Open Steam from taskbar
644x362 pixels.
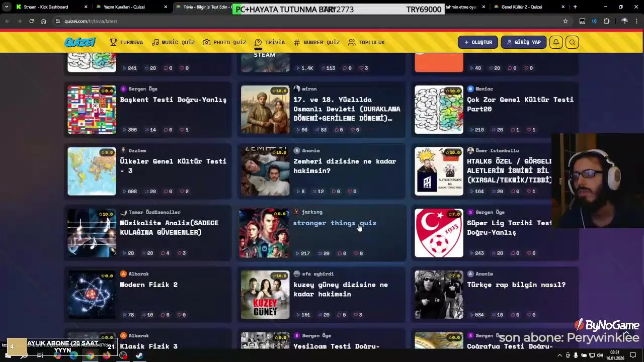139,355
